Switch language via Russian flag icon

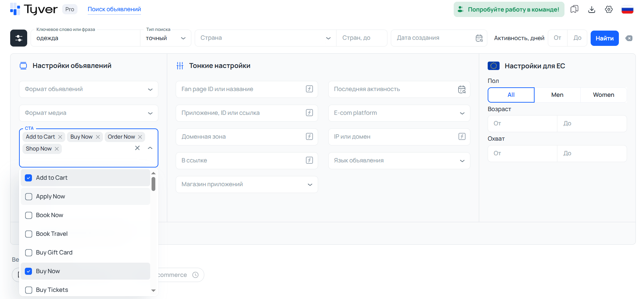[x=627, y=10]
